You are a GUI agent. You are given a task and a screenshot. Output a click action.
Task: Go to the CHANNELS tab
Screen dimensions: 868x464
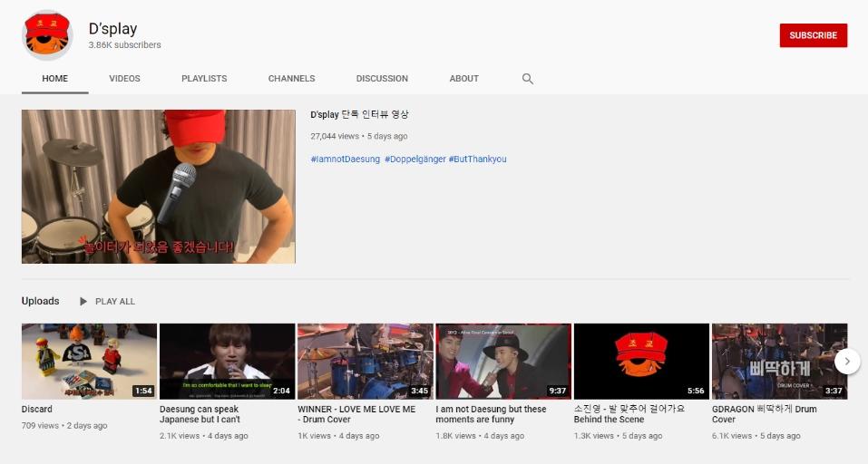coord(292,79)
